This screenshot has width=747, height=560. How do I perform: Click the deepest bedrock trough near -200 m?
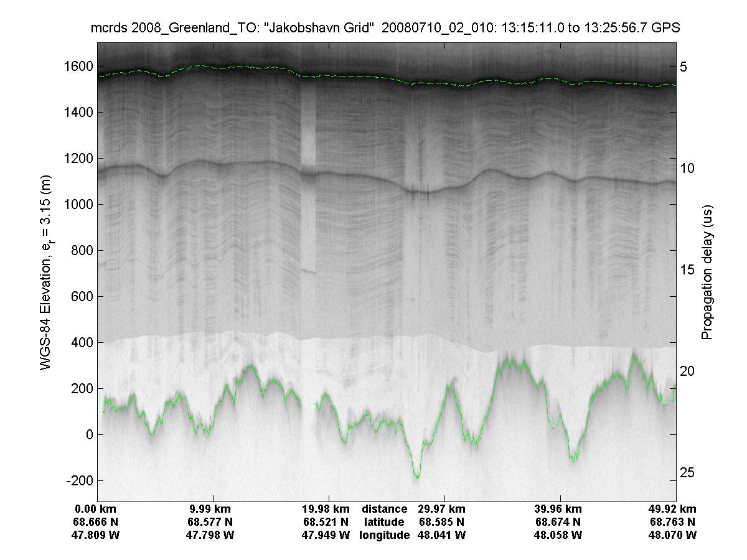click(416, 477)
